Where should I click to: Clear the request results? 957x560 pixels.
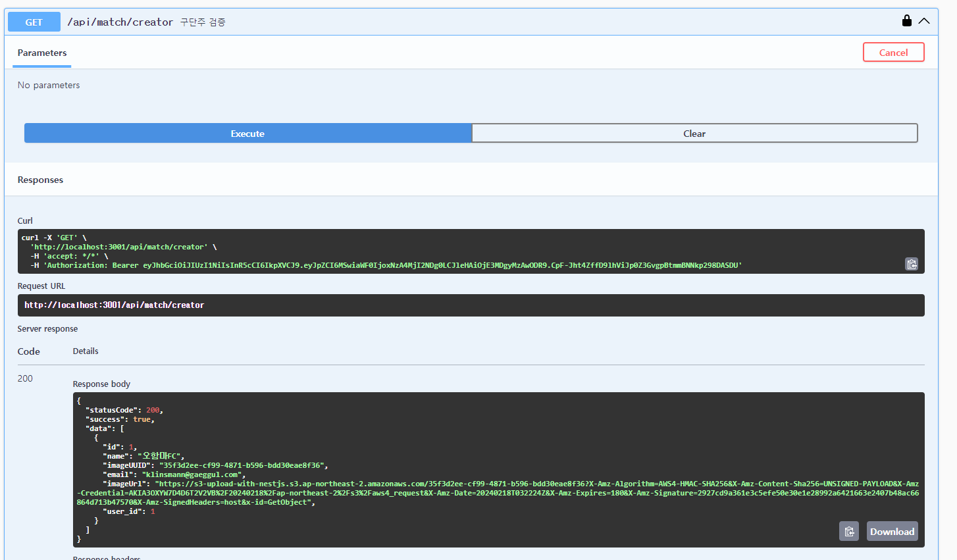[x=694, y=133]
